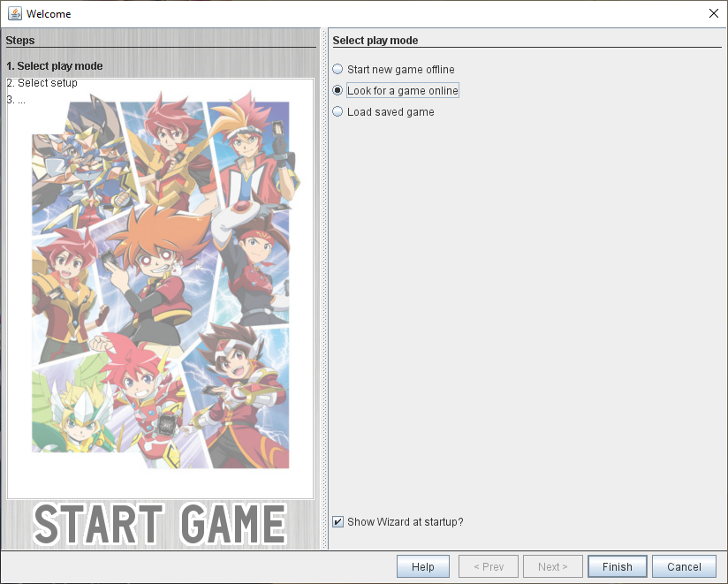Screen dimensions: 728x584
Task: Click the 'Select play mode' heading
Action: (375, 41)
